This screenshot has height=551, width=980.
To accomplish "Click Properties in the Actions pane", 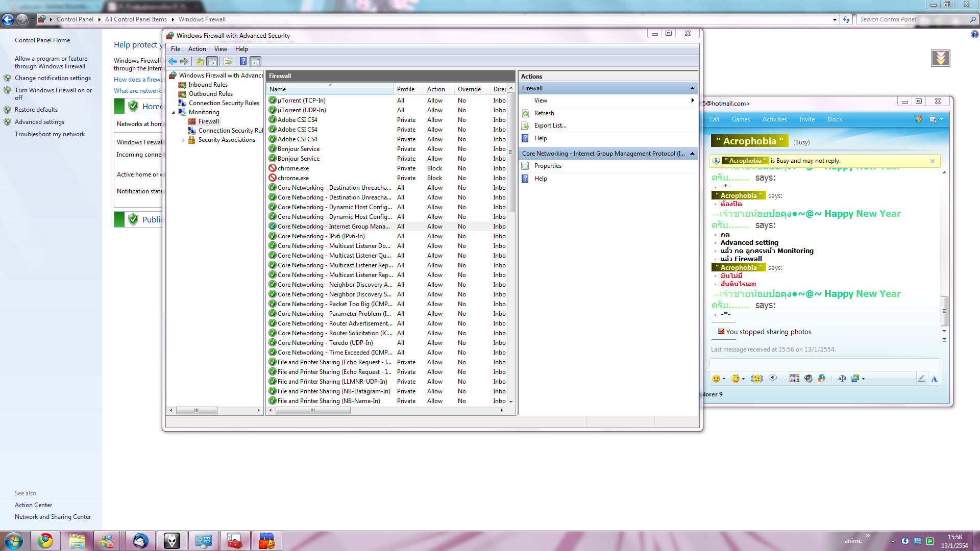I will (x=547, y=166).
